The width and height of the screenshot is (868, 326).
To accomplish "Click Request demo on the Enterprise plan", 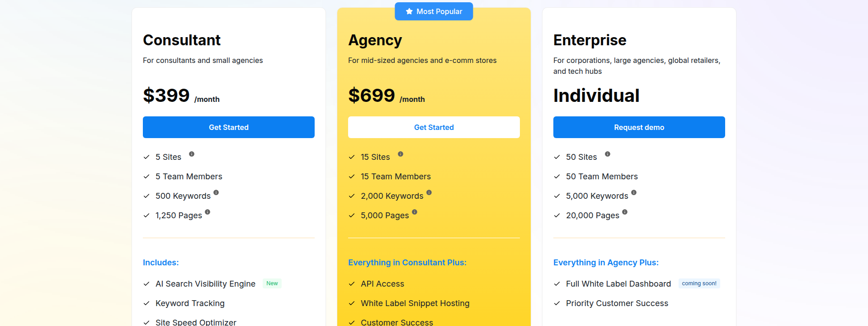I will point(639,127).
